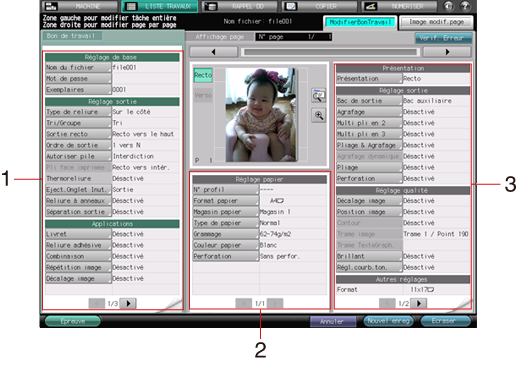Open the Autoriser pile setting
The image size is (517, 368).
(78, 156)
